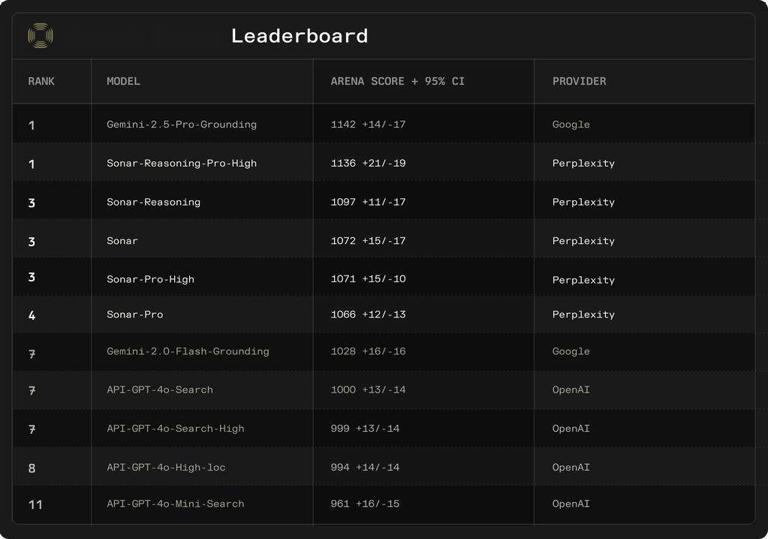The image size is (768, 539).
Task: Click Google provider in the Gemini-2.0-Flash-Grounding row
Action: coord(571,351)
